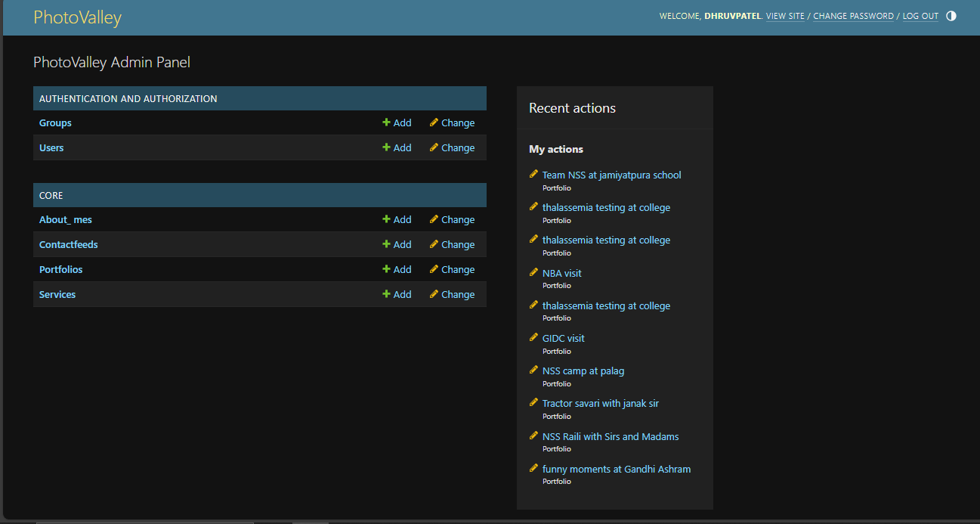Click Add in the Portfolios row
The height and width of the screenshot is (524, 980).
pyautogui.click(x=397, y=269)
